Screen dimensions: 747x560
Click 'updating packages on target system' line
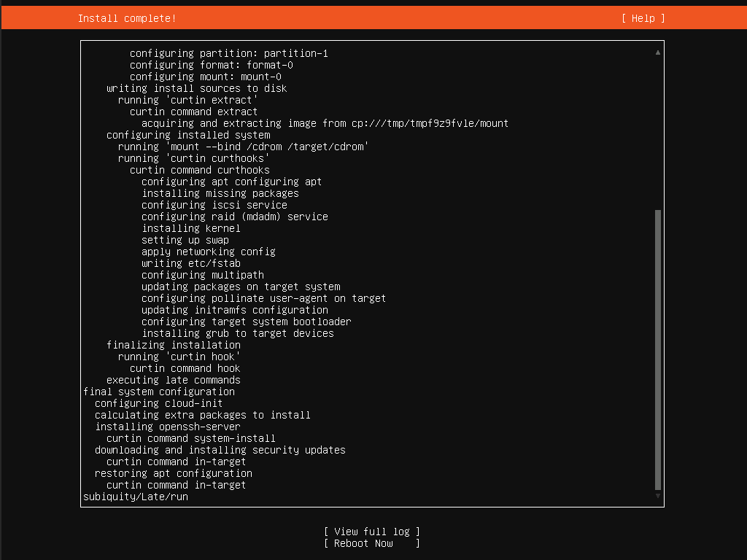241,287
